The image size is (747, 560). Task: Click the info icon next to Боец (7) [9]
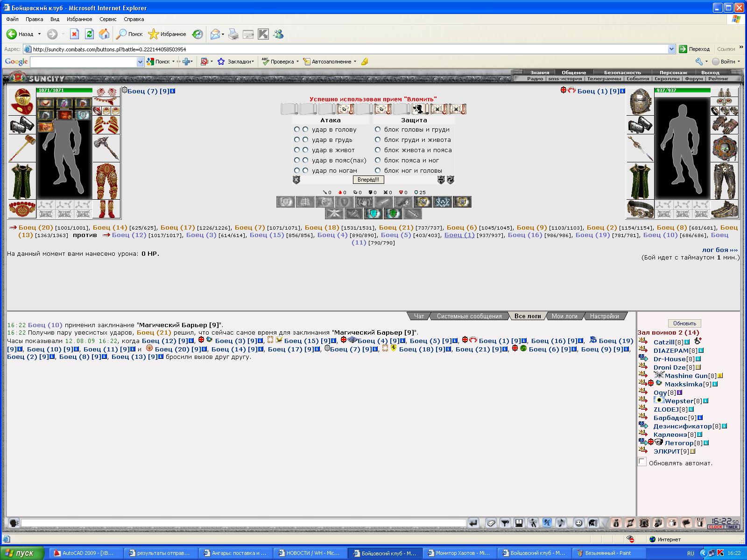point(172,91)
